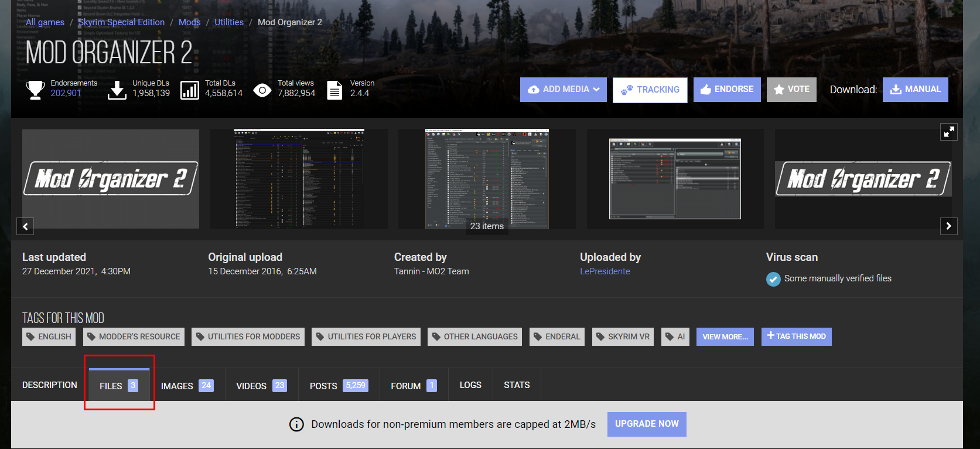980x449 pixels.
Task: Open uploader LePresidente's profile
Action: click(x=605, y=271)
